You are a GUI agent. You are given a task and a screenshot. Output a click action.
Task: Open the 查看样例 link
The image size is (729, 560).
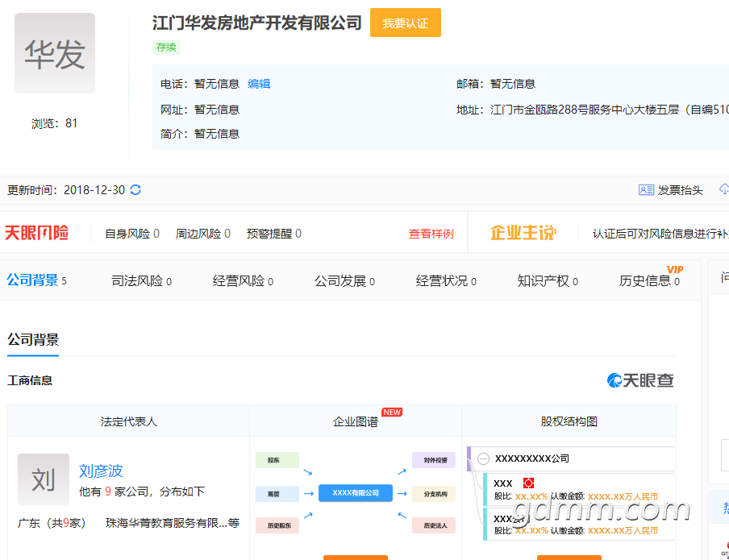[431, 234]
